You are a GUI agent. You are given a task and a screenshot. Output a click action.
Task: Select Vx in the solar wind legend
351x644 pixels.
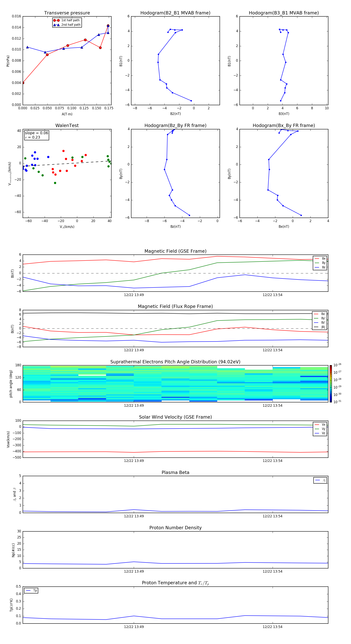(320, 425)
